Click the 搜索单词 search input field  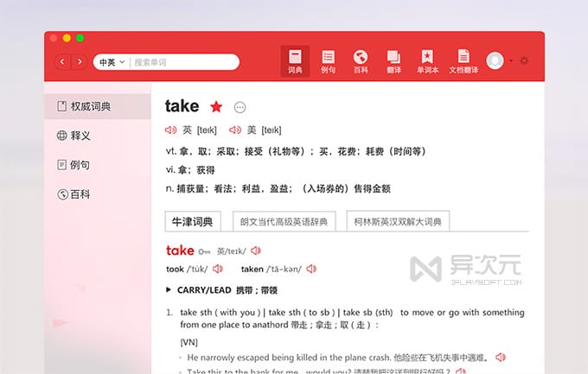[x=184, y=62]
